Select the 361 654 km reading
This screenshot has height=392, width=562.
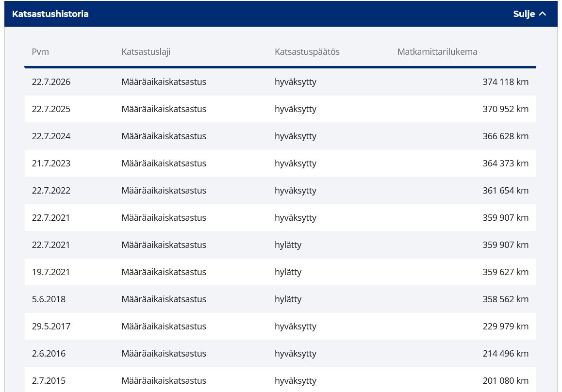(505, 191)
